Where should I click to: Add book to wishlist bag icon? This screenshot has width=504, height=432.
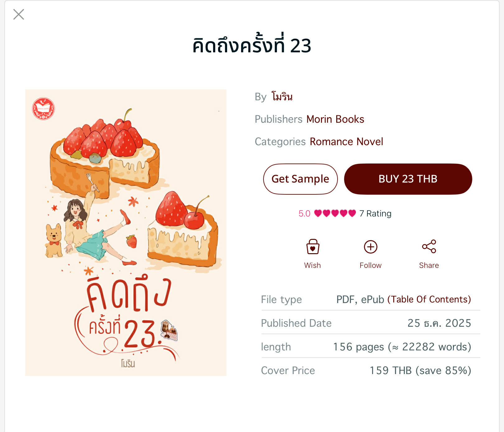pyautogui.click(x=313, y=247)
